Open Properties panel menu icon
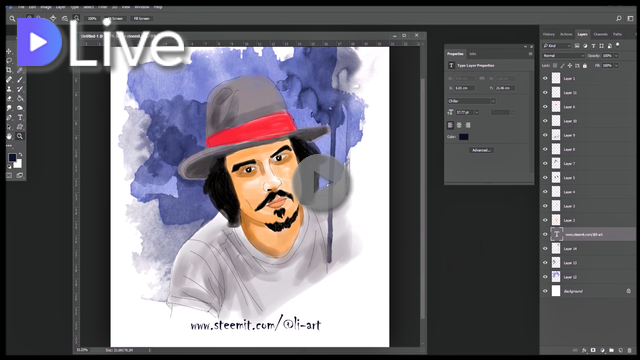Screen dimensions: 640x360 [530, 54]
